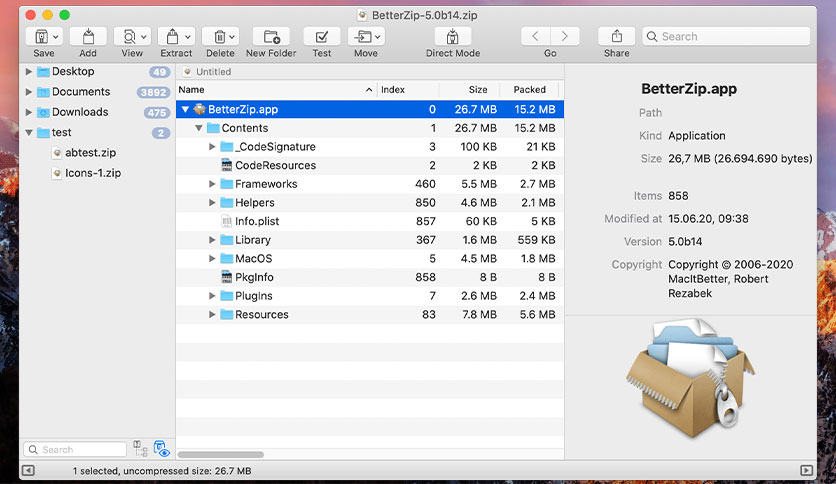Click the Save toolbar icon

(x=41, y=37)
